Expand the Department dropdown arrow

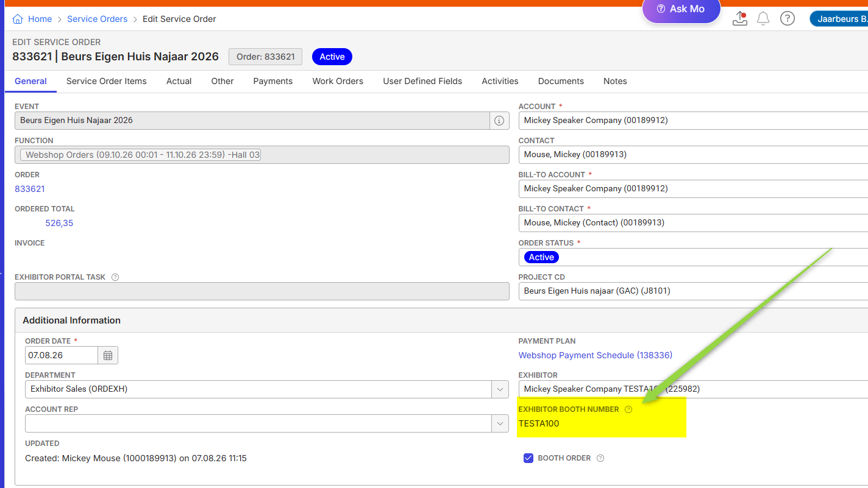[500, 389]
